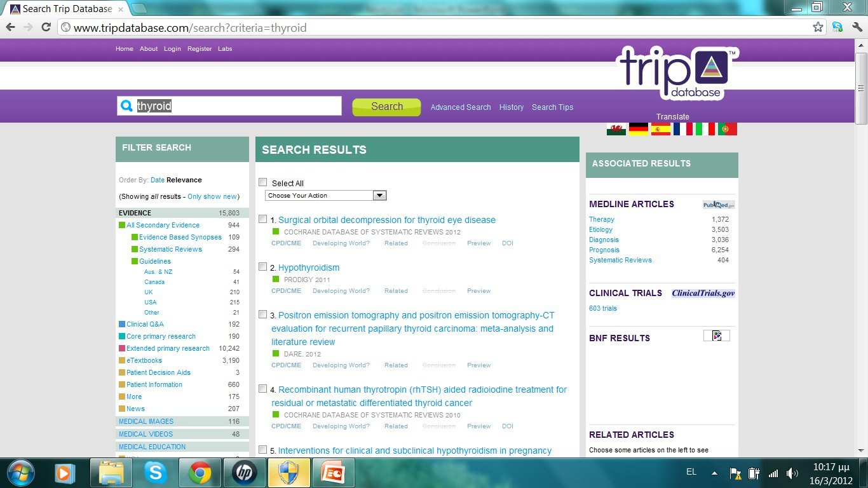Click the browser address bar
Image resolution: width=868 pixels, height=488 pixels.
pos(435,27)
